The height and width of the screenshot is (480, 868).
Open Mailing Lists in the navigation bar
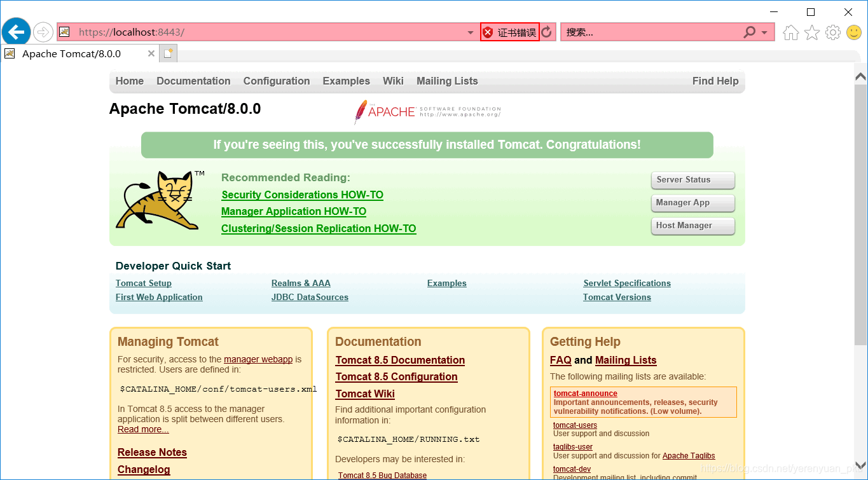click(447, 81)
